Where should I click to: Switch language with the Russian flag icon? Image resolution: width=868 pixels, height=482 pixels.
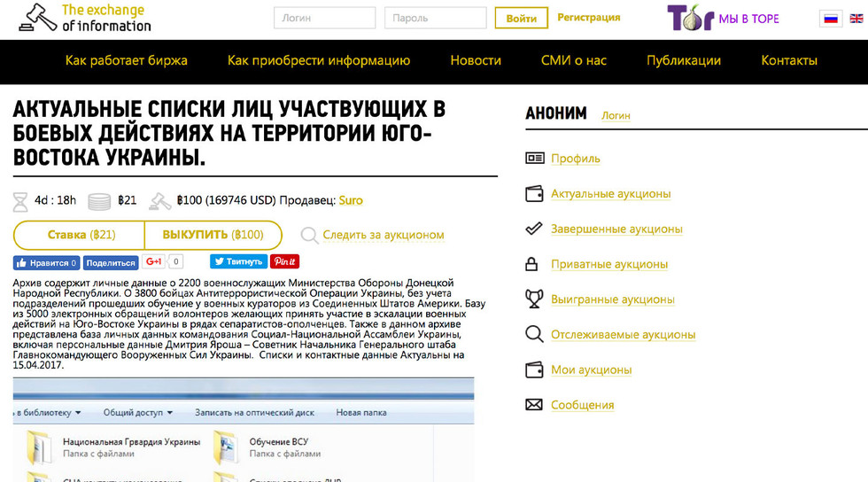[831, 19]
